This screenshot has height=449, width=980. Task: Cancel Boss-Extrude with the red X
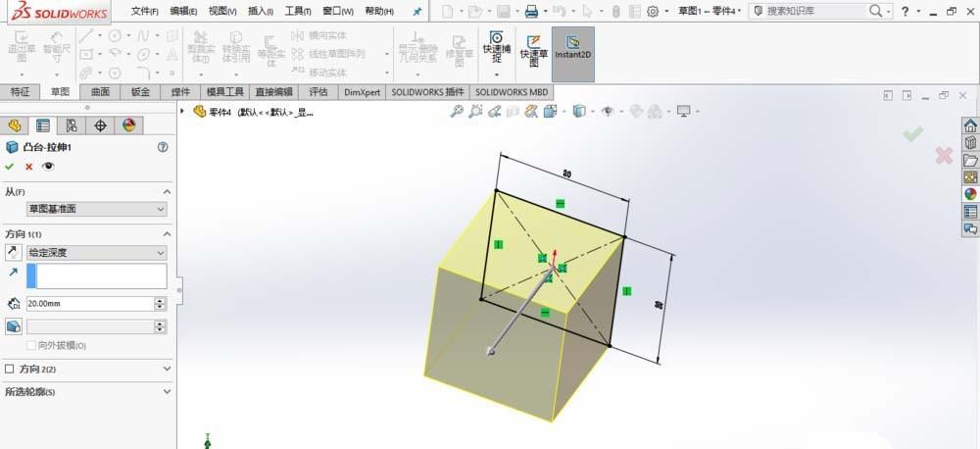[x=28, y=167]
